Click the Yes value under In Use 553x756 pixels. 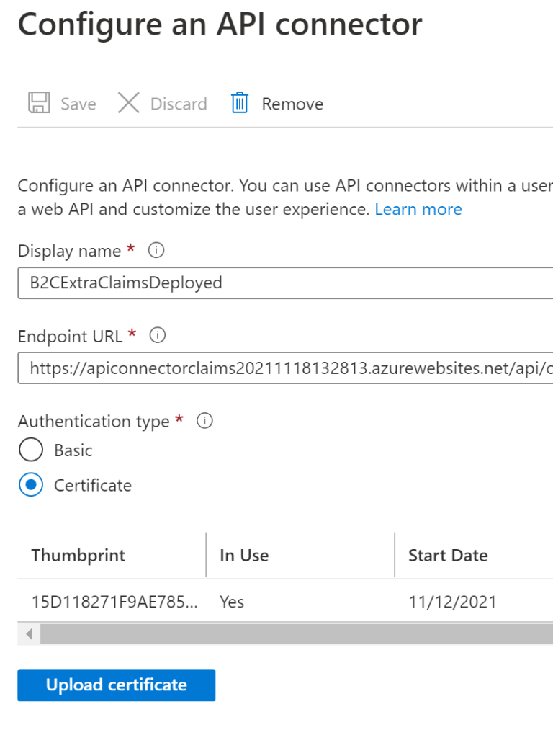232,602
